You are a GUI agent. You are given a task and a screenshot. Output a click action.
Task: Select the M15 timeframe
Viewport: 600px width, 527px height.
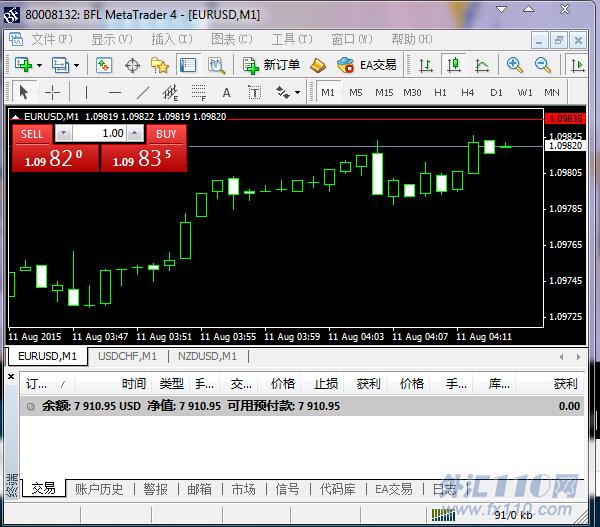[384, 92]
